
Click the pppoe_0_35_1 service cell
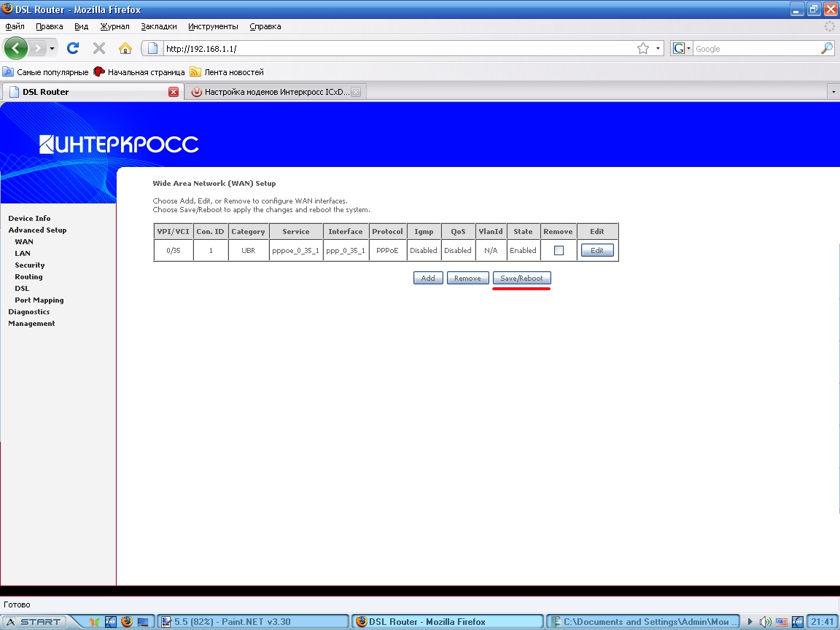[x=296, y=250]
